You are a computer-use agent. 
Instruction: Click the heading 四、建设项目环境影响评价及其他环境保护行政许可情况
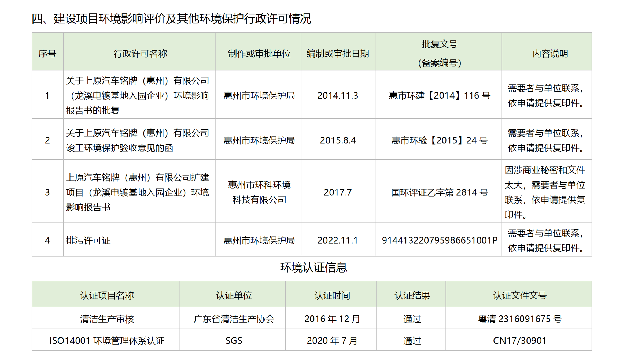coord(171,18)
